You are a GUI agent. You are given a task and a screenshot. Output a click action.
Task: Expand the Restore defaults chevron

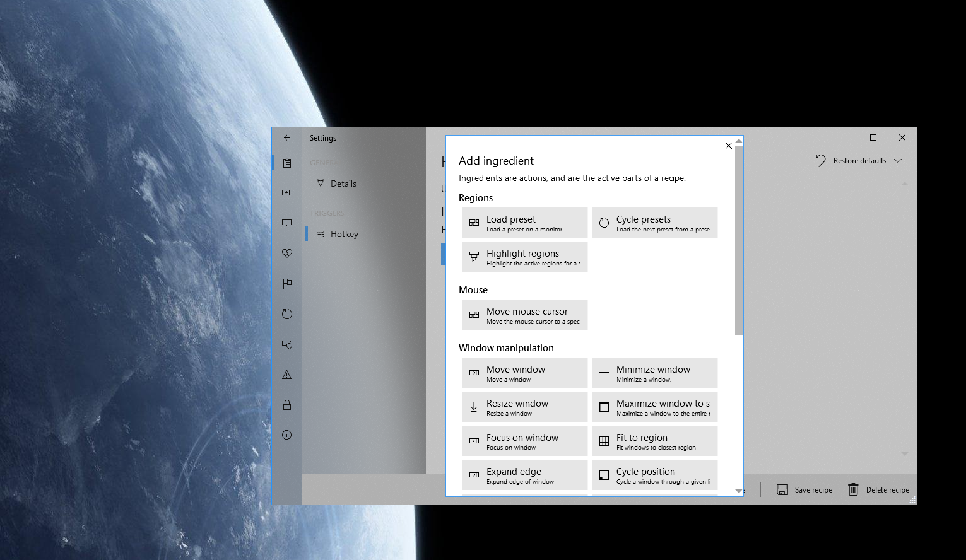tap(898, 161)
